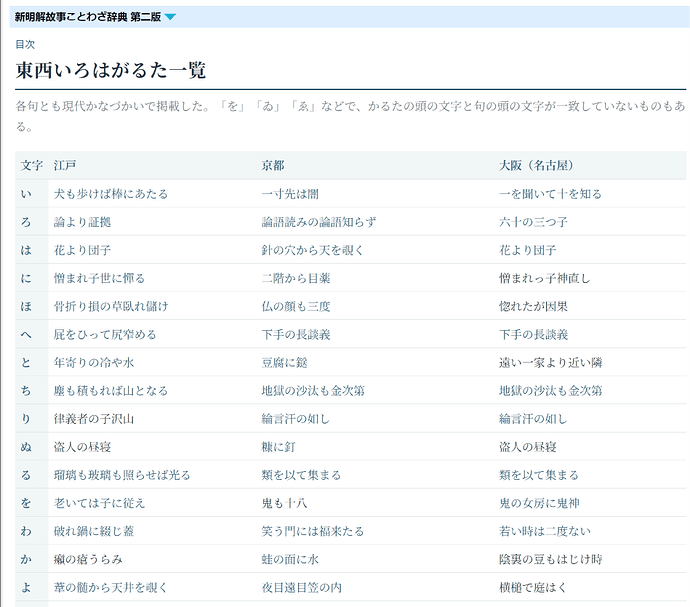Image resolution: width=690 pixels, height=607 pixels.
Task: Select 綸言汗の如し in the 京都 column
Action: click(296, 419)
